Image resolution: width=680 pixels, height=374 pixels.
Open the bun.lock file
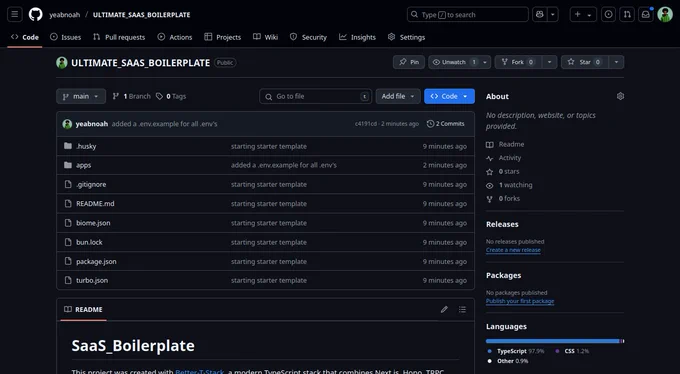[x=89, y=242]
